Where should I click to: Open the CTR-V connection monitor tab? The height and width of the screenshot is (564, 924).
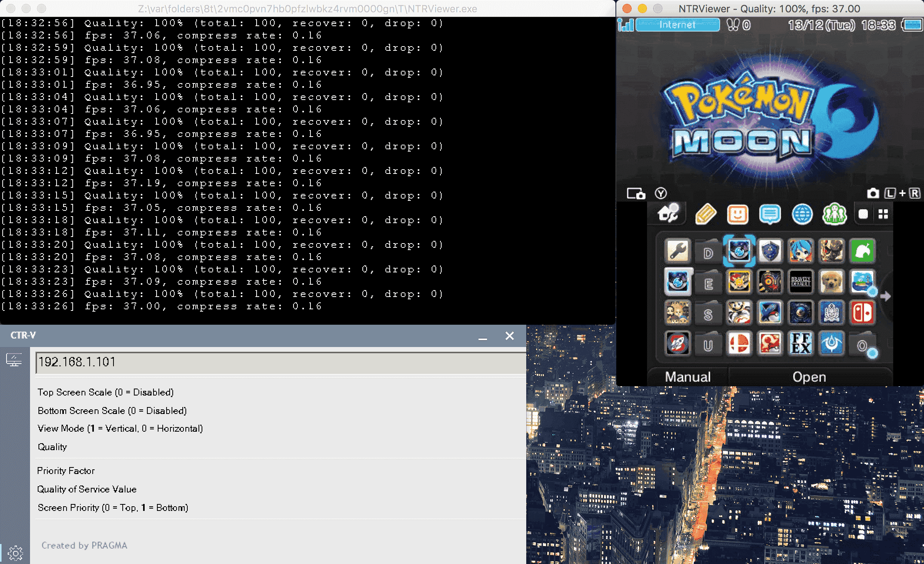coord(14,360)
